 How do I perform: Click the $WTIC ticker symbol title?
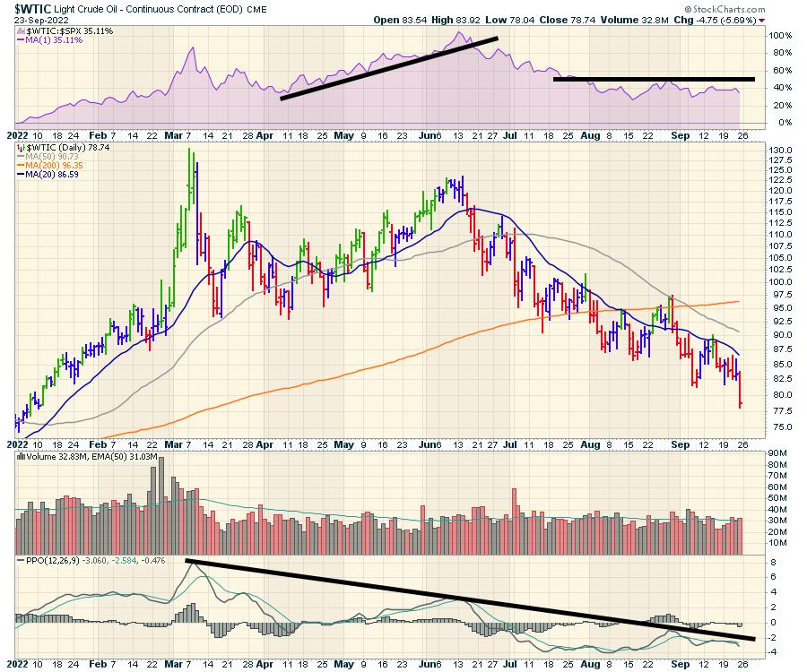tap(38, 7)
